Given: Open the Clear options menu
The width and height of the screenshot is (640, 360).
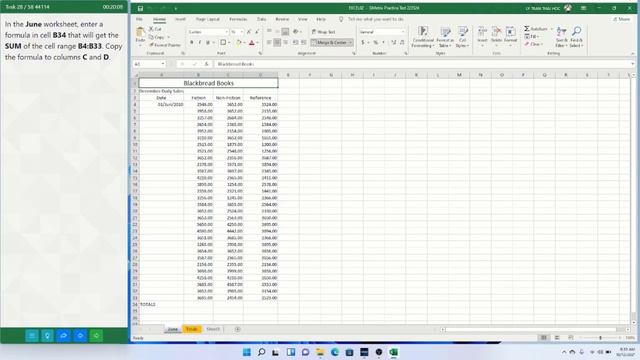Looking at the screenshot, I should pos(533,44).
